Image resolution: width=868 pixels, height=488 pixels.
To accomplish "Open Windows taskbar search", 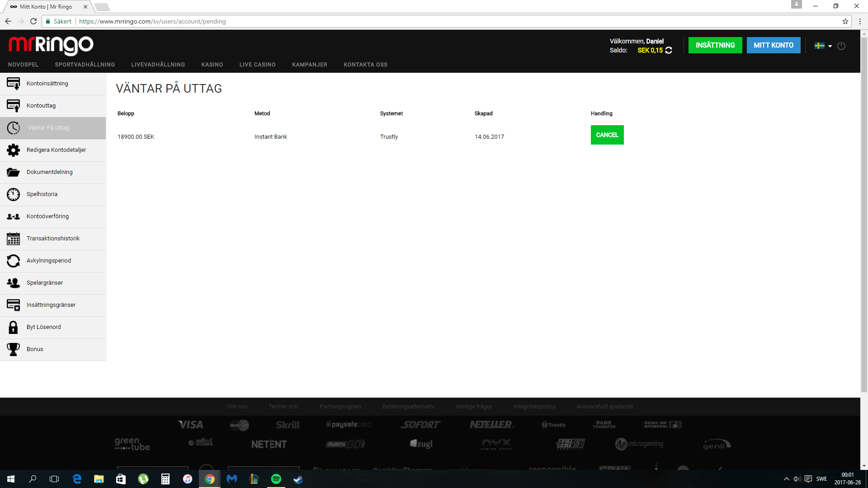I will coord(33,479).
